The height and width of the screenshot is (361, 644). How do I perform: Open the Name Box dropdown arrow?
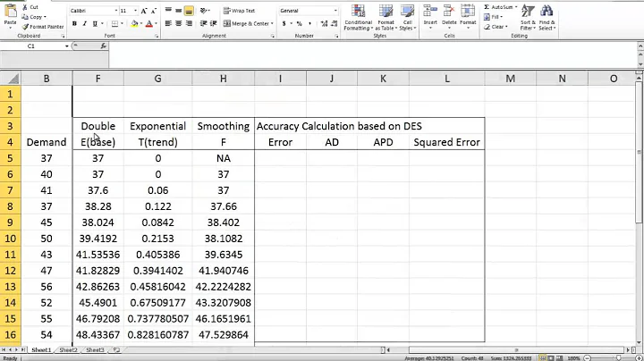click(66, 46)
